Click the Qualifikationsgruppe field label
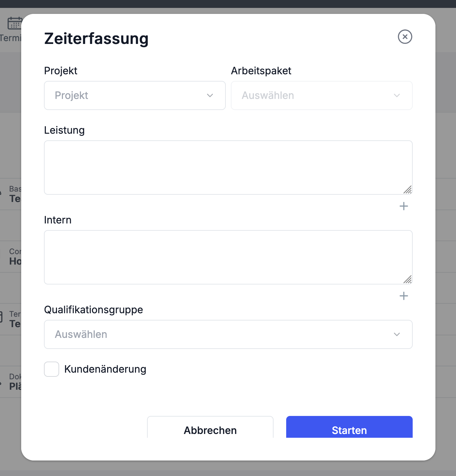 click(93, 310)
